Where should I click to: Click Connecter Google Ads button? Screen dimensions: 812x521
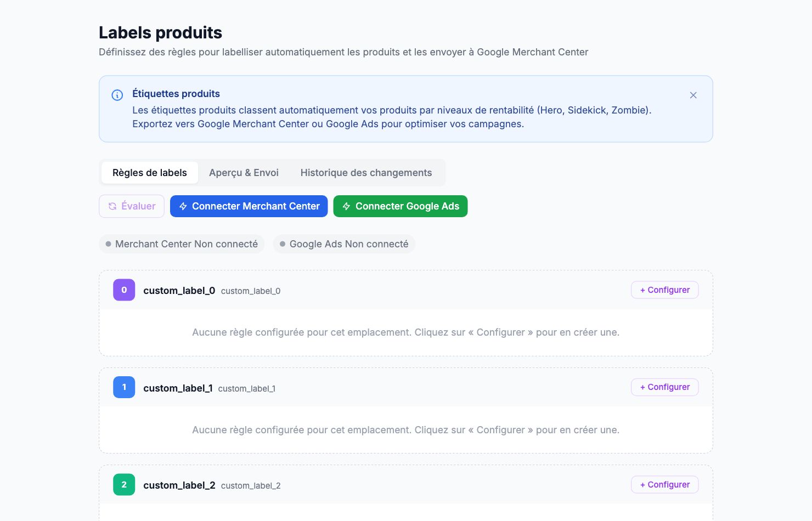coord(401,206)
